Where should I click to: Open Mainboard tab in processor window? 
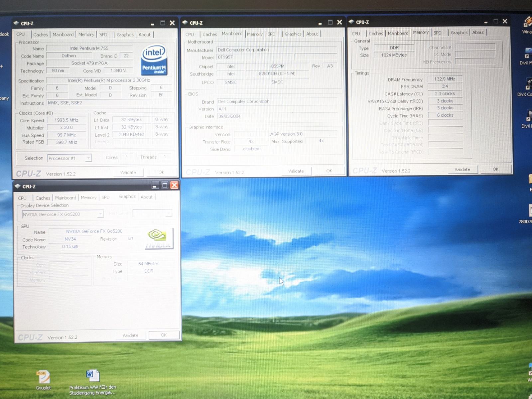point(63,35)
